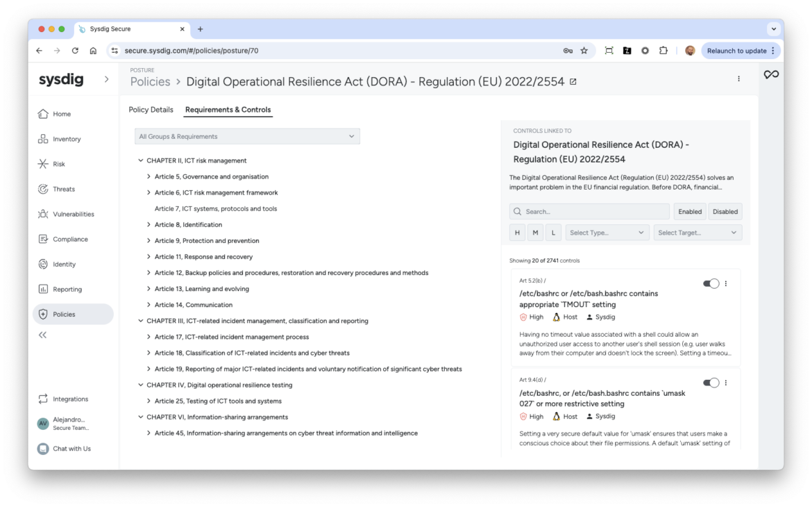Screen dimensions: 812x507
Task: Open All Groups & Requirements dropdown
Action: point(247,136)
